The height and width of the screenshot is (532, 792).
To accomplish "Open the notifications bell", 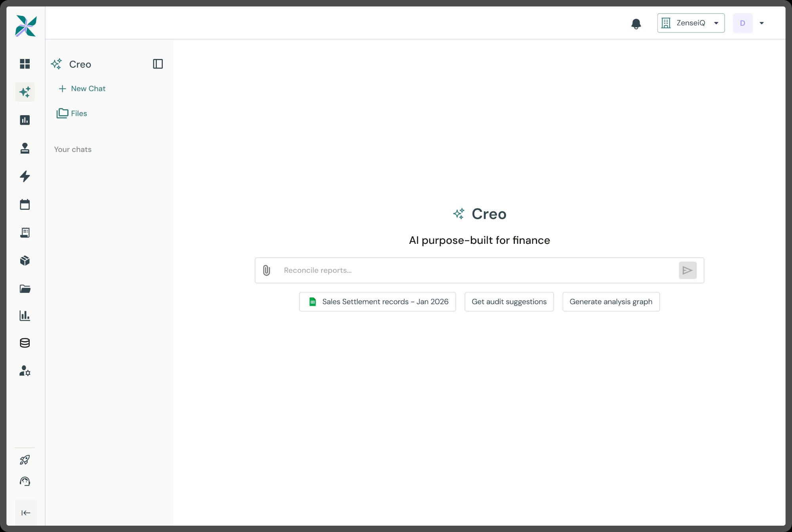I will coord(636,23).
